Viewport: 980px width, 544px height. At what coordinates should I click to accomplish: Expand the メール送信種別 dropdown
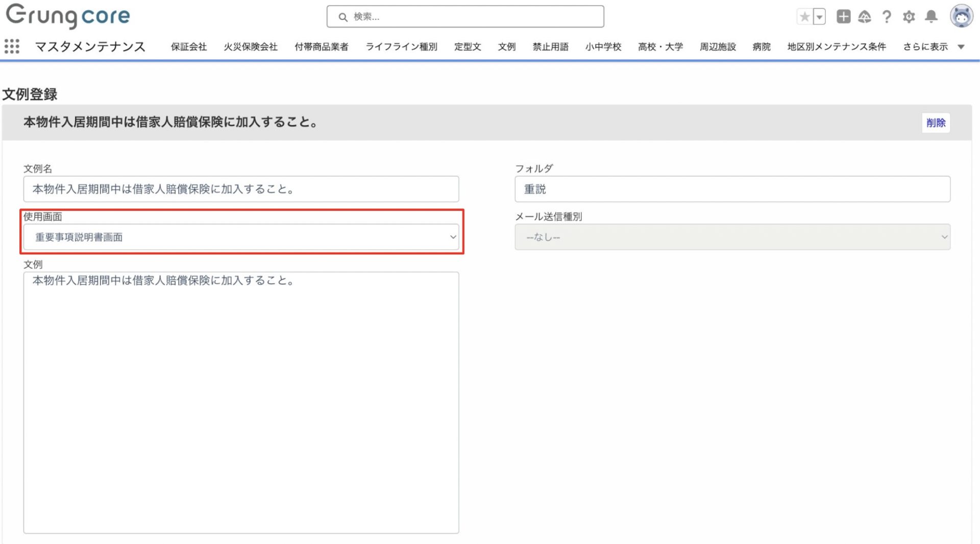(x=732, y=237)
